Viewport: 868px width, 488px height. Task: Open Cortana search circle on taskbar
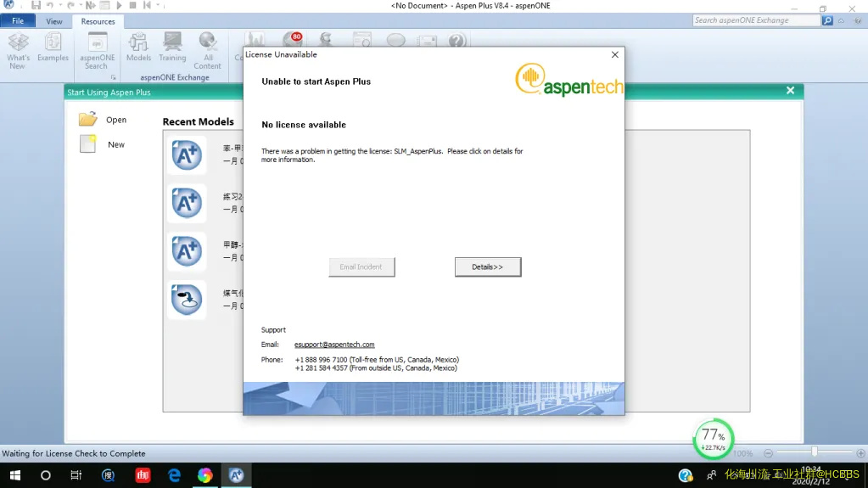[x=45, y=475]
